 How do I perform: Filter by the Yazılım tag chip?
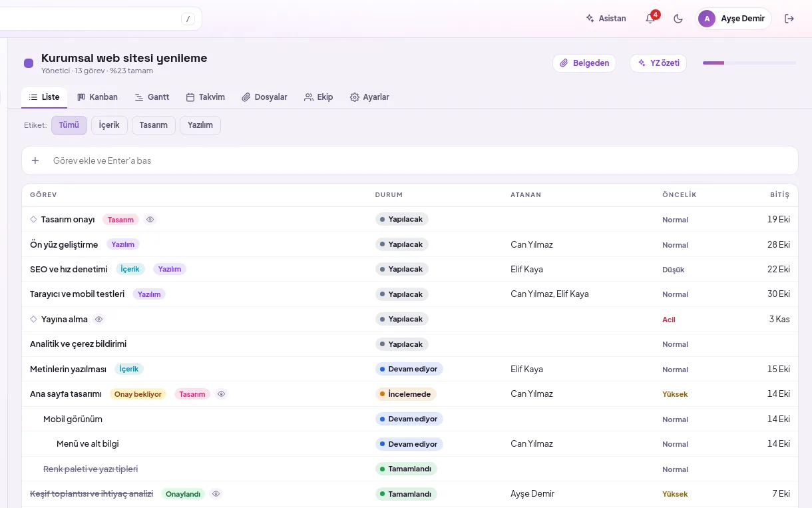pos(200,125)
